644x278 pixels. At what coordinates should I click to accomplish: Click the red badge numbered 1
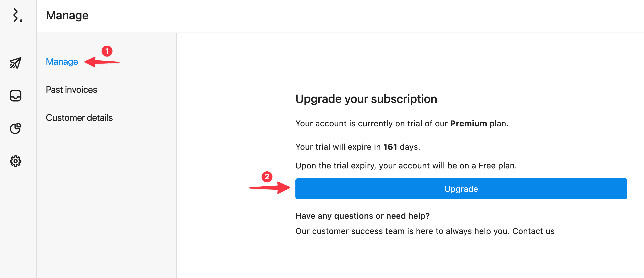pos(107,51)
